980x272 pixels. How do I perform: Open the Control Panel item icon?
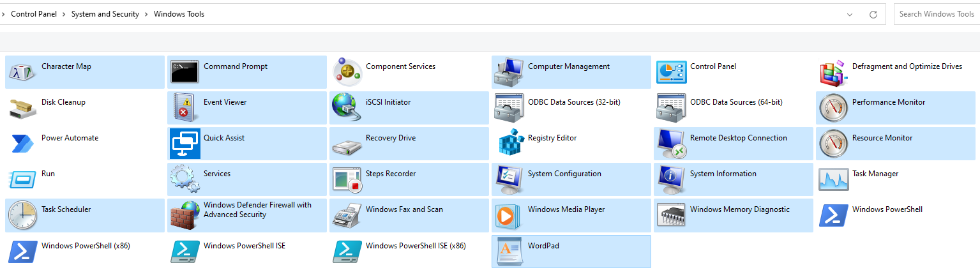671,72
